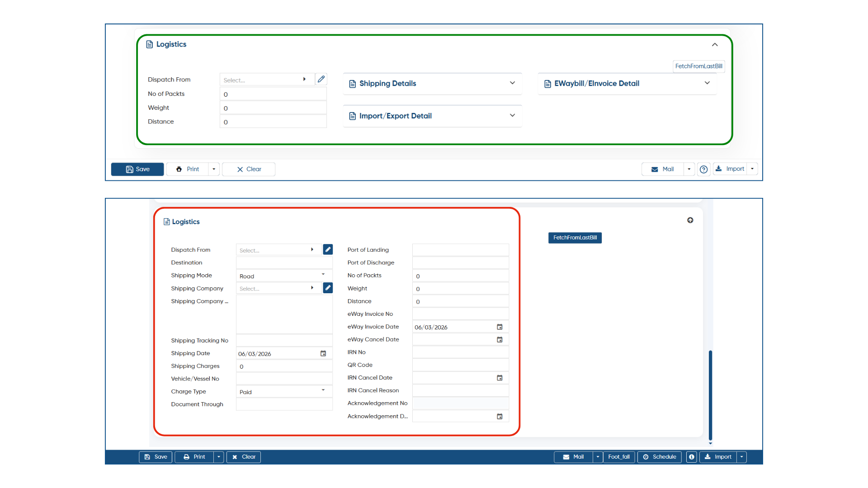Click the collapse up-arrow circle icon in bottom panel

click(690, 220)
